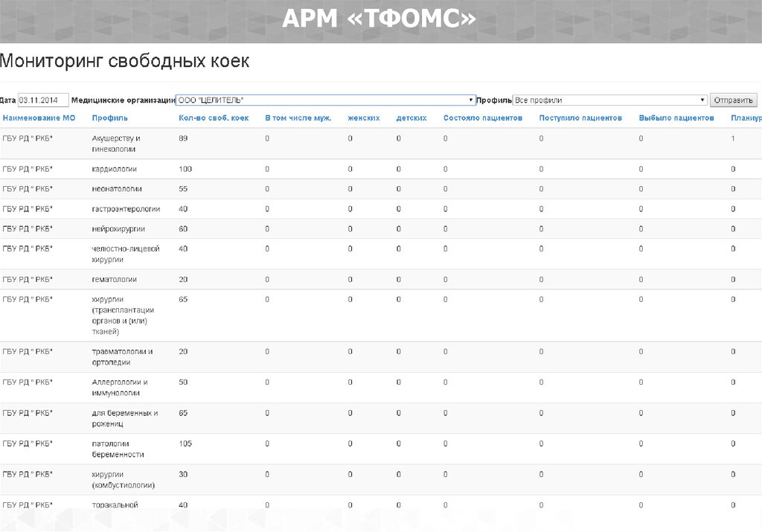
Task: Select profile cell патологии беременности
Action: 118,449
